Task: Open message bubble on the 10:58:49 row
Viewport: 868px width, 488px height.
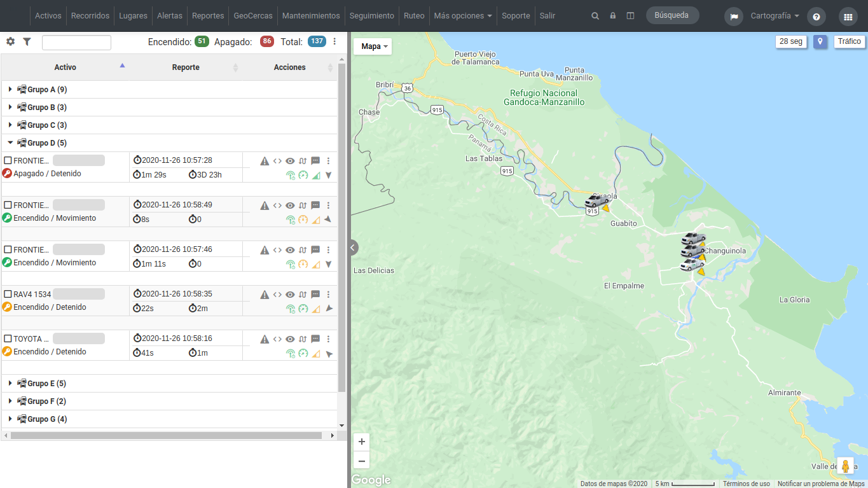Action: tap(315, 206)
